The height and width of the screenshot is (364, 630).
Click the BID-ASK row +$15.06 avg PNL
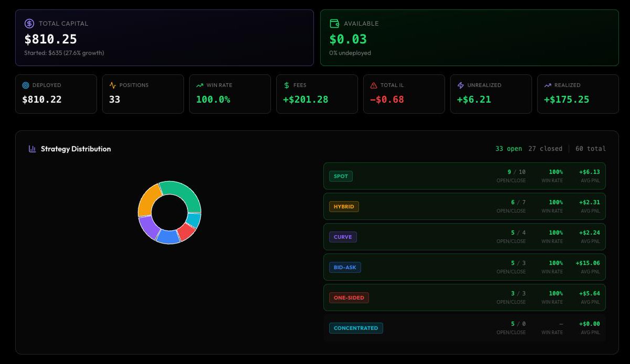pos(587,263)
